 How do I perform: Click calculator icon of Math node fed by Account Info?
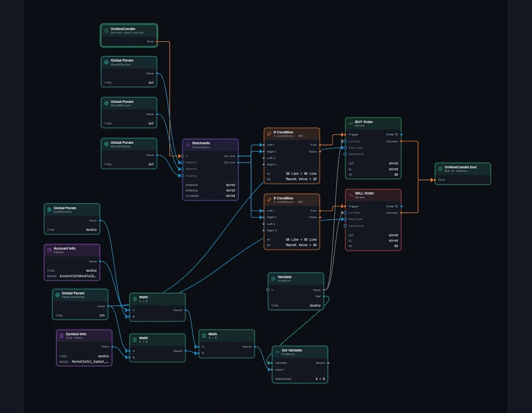tap(135, 299)
